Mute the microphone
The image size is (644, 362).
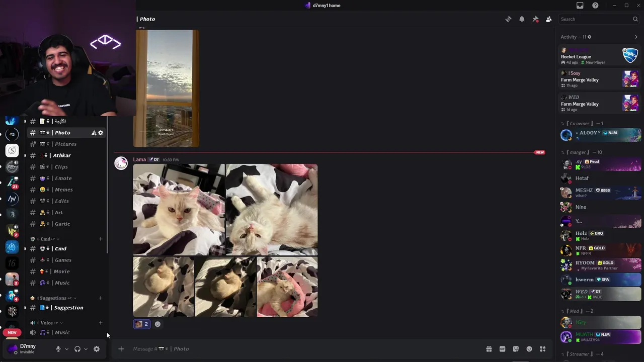click(58, 349)
